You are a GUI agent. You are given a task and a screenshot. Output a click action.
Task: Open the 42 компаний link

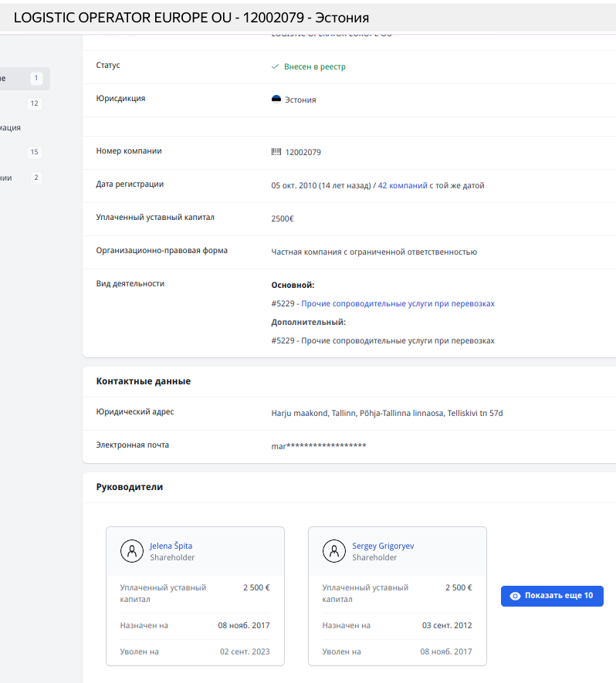click(x=402, y=185)
